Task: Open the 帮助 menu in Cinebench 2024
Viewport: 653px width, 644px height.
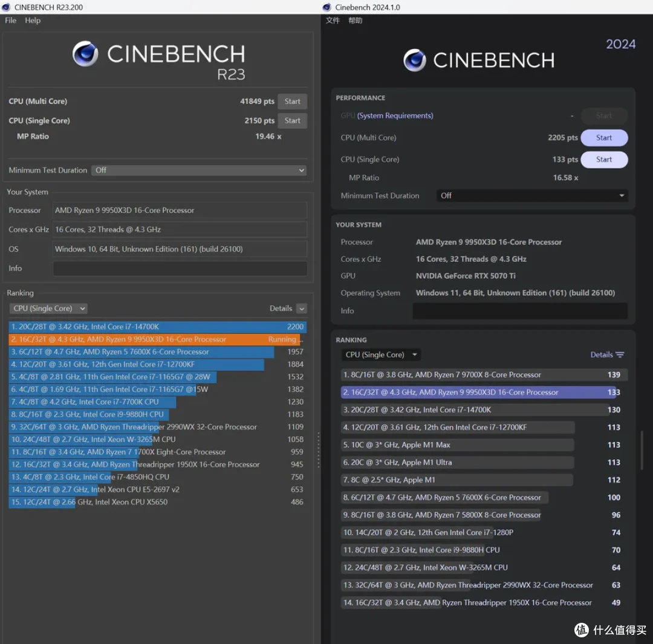Action: pos(356,21)
